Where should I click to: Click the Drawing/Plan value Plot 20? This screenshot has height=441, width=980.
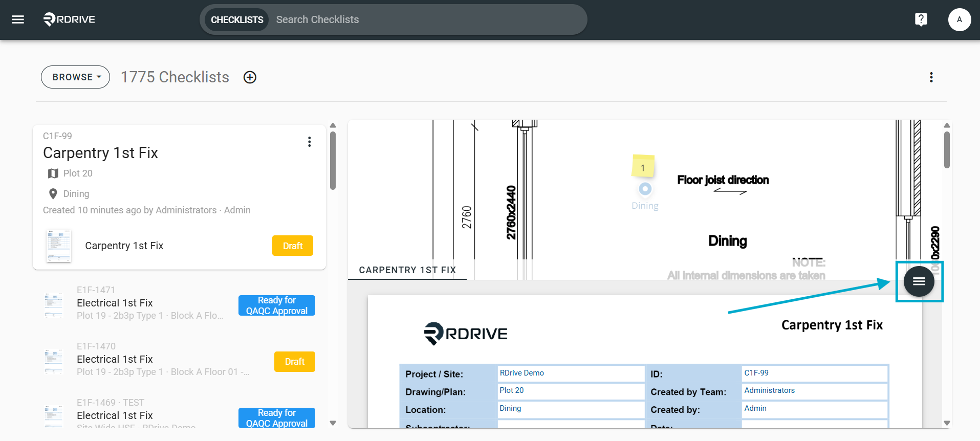[512, 390]
